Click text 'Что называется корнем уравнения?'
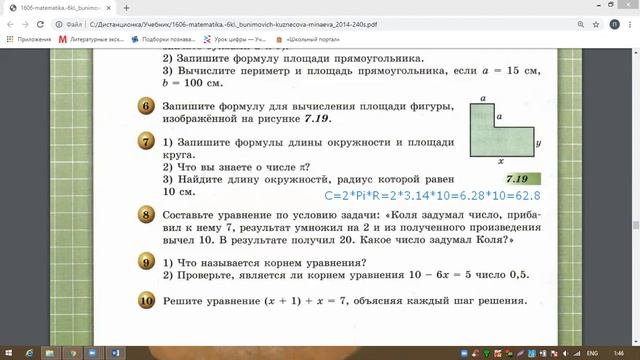640x360 pixels. point(272,262)
